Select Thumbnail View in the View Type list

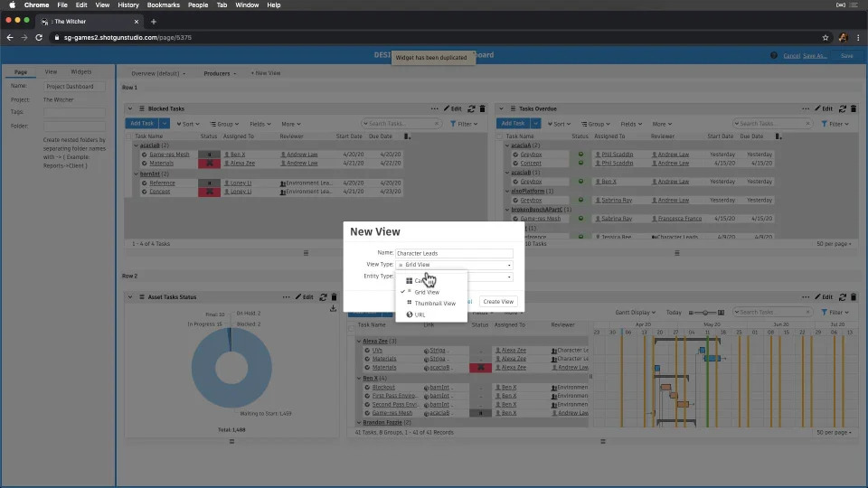pyautogui.click(x=435, y=304)
